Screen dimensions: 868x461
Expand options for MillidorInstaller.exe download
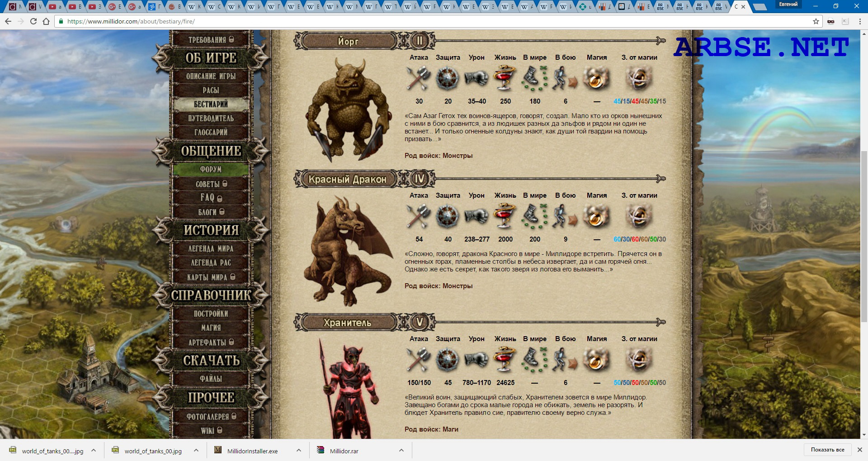(299, 451)
